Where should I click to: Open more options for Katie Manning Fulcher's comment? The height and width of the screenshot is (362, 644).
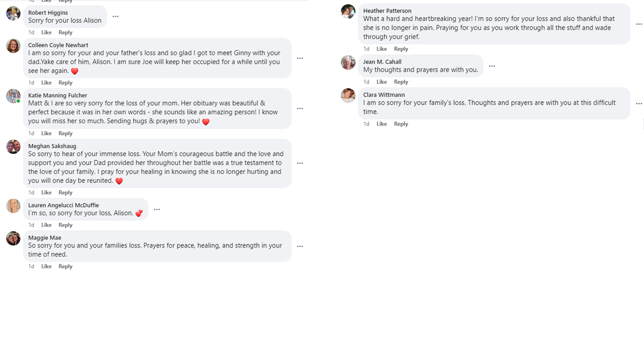pyautogui.click(x=300, y=109)
